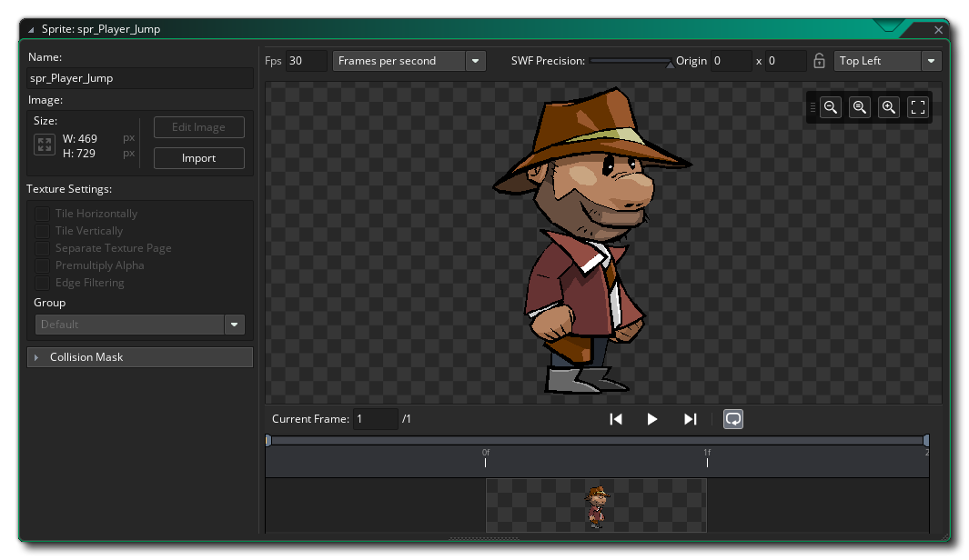Click the Origin Y value field
This screenshot has width=969, height=560.
[x=785, y=61]
